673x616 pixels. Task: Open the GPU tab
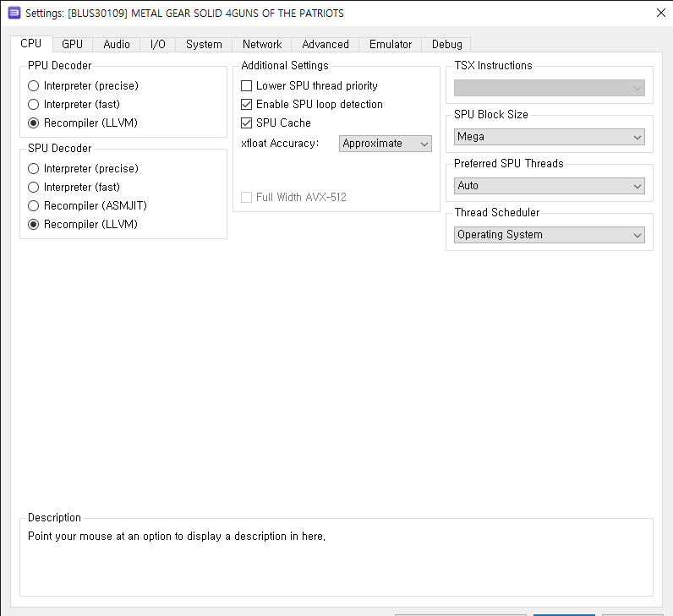click(x=72, y=44)
